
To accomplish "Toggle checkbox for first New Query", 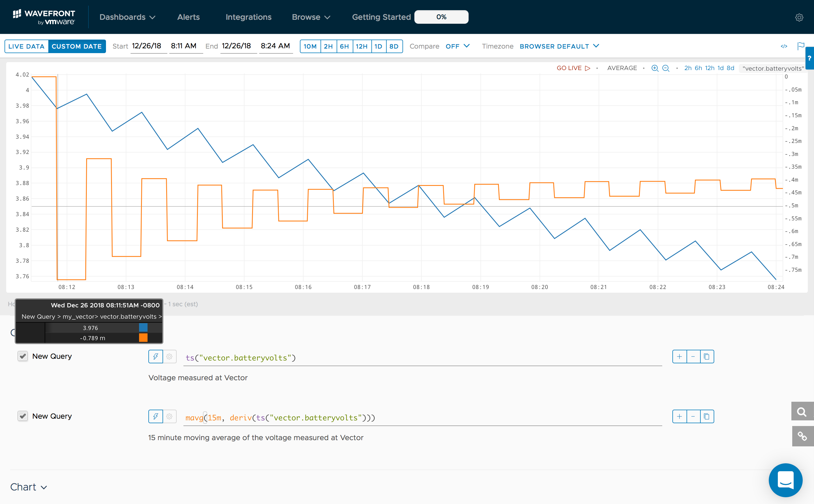I will click(23, 356).
